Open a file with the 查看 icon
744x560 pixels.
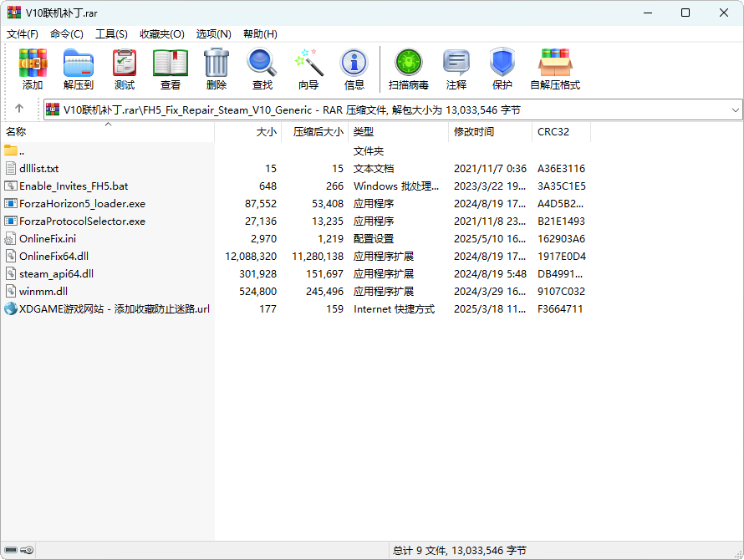(170, 69)
